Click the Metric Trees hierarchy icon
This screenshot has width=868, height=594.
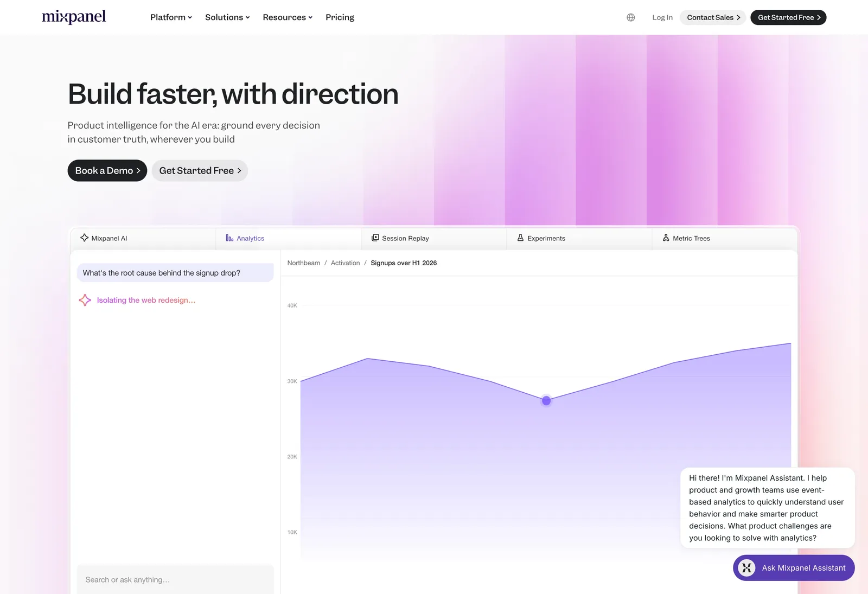666,238
